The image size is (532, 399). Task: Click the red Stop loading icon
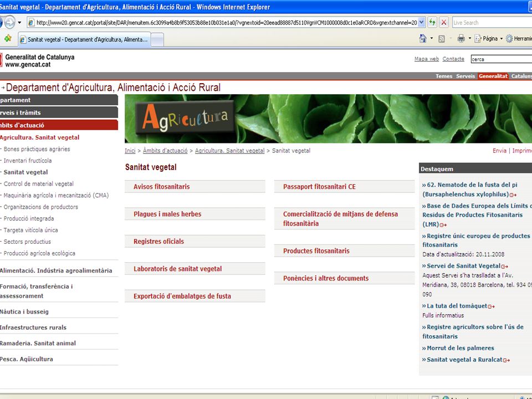pyautogui.click(x=443, y=23)
